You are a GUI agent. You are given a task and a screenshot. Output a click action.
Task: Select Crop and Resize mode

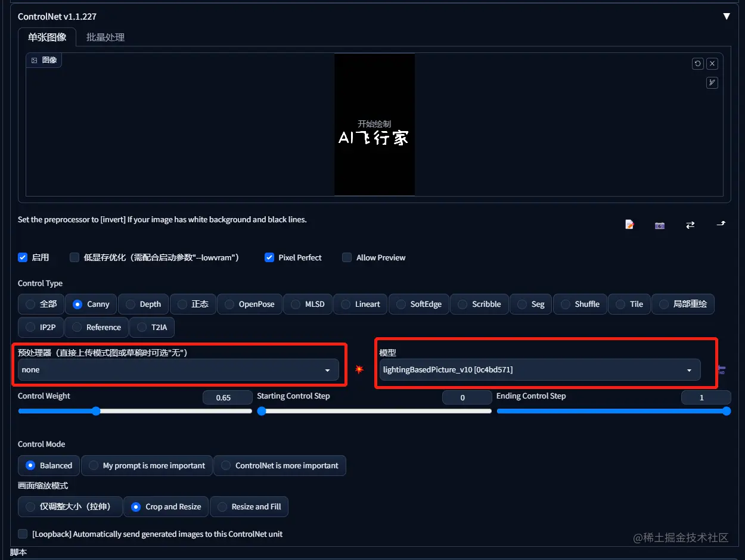click(x=166, y=506)
